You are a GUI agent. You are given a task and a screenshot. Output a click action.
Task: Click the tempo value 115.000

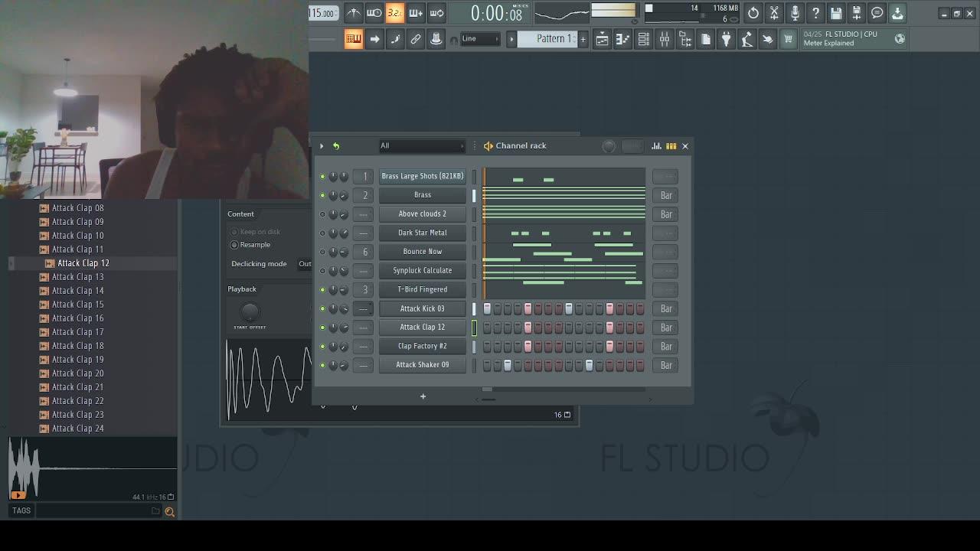tap(322, 13)
